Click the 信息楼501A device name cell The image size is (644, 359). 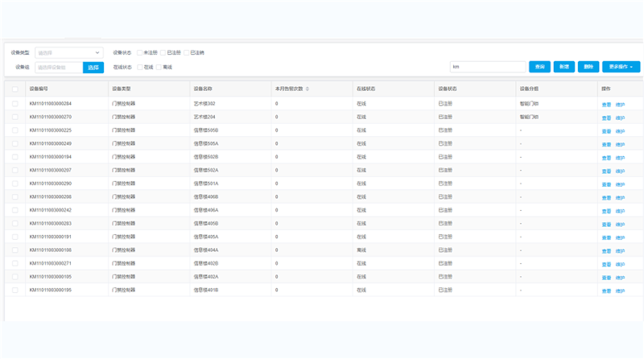point(206,184)
